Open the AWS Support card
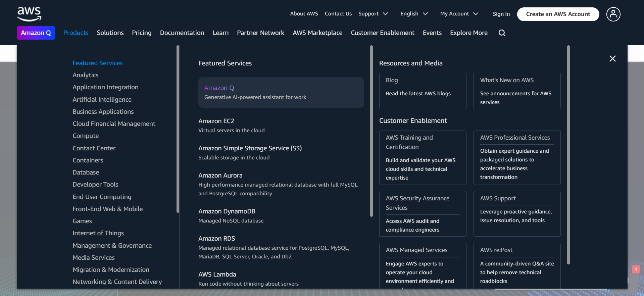644x296 pixels. click(517, 214)
